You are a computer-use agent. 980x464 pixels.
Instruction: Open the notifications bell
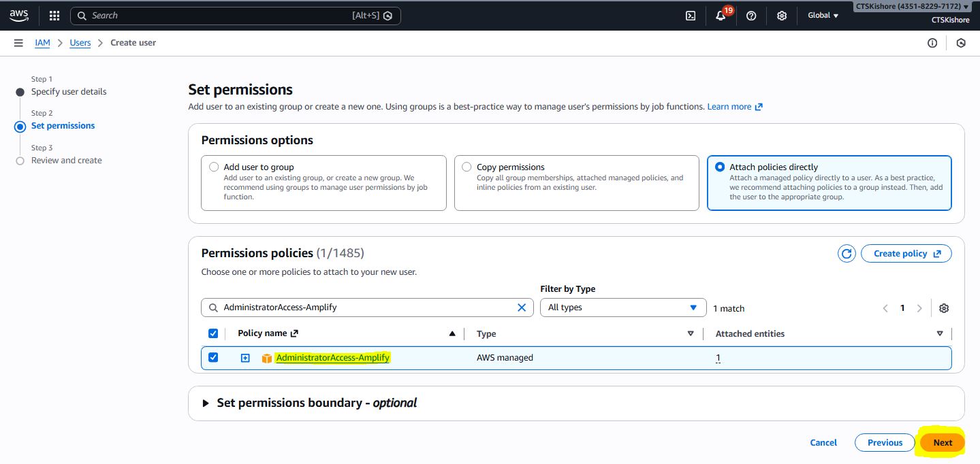point(721,16)
